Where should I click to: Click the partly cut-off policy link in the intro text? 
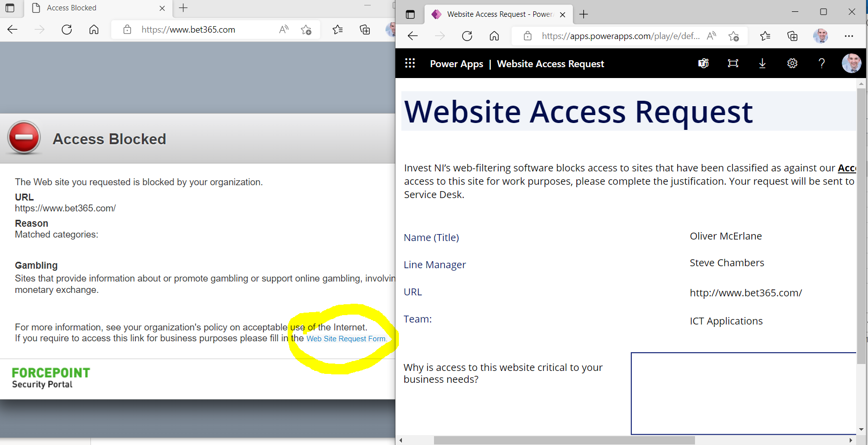(x=847, y=168)
